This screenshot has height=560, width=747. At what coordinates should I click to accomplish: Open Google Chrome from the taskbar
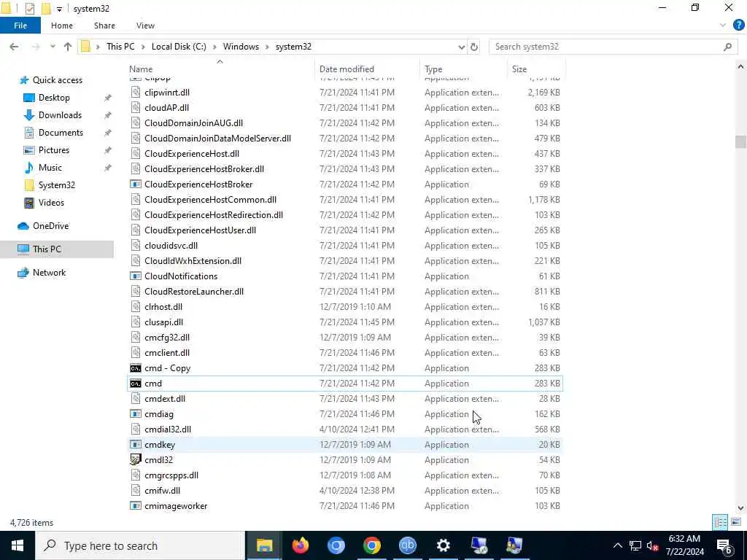pos(371,545)
